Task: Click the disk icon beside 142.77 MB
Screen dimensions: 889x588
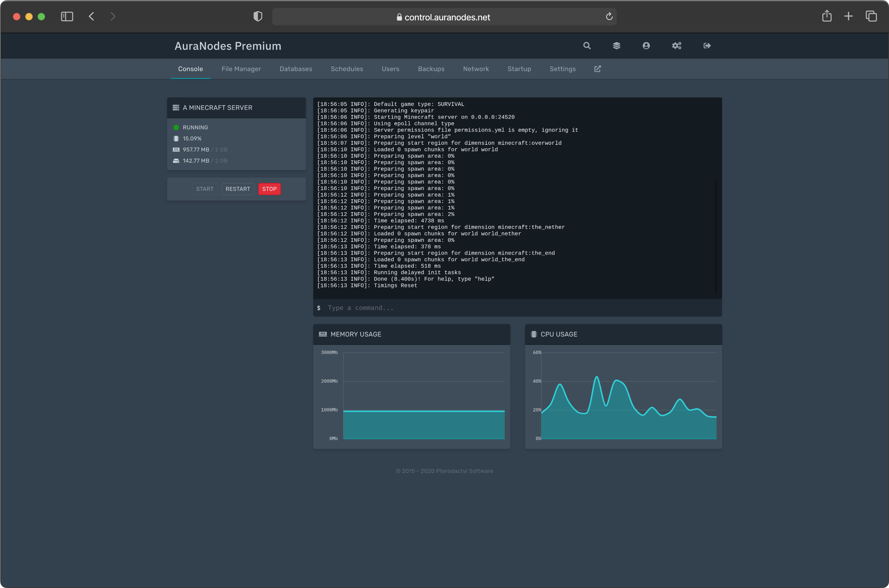Action: [176, 161]
